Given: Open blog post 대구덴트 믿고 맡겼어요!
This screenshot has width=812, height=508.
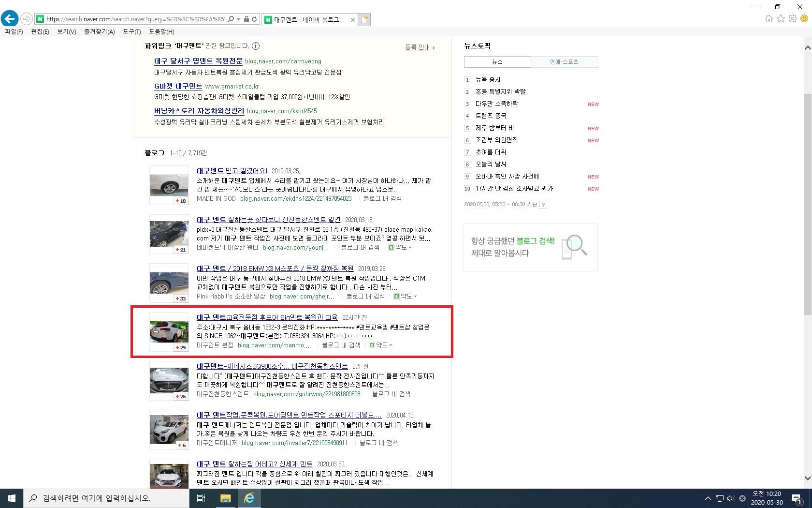Looking at the screenshot, I should (232, 171).
